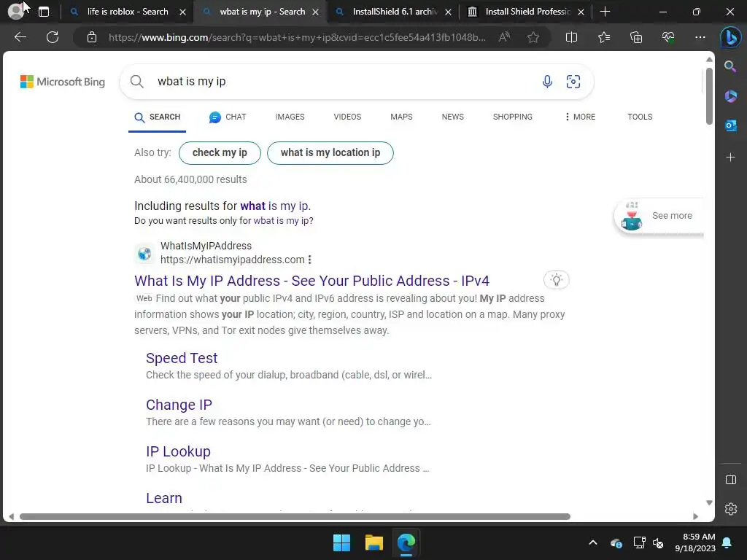
Task: Show hidden tray icons chevron
Action: [x=592, y=542]
